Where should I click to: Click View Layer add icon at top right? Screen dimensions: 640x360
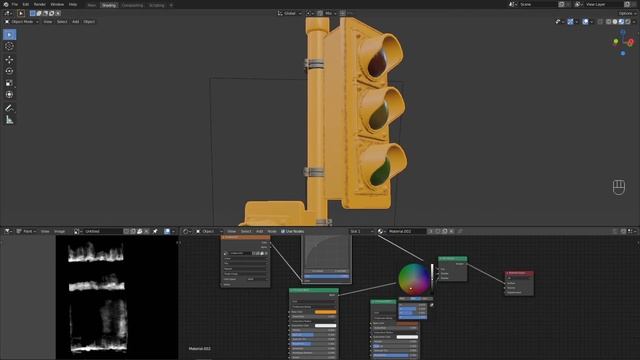click(x=627, y=4)
